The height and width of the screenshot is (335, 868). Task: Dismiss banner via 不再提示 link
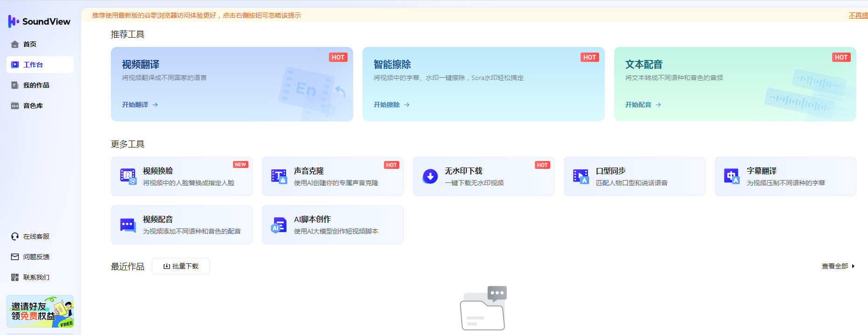[x=858, y=15]
